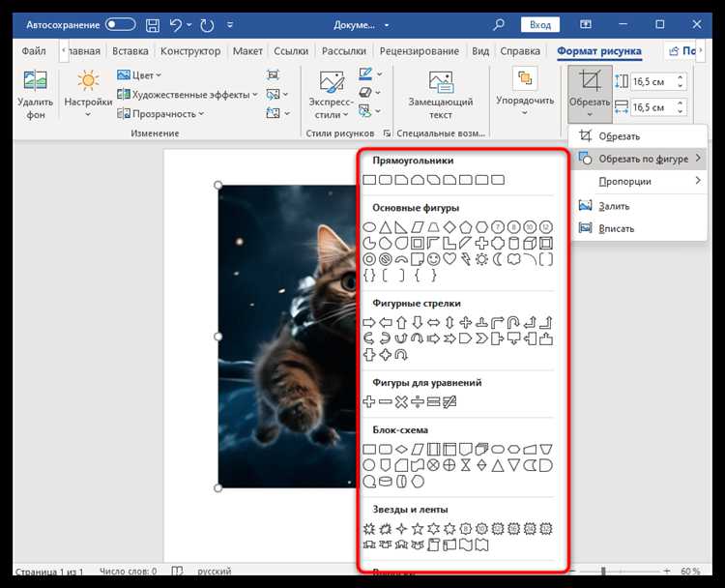The image size is (725, 588).
Task: Increase the picture height stepper
Action: point(681,77)
